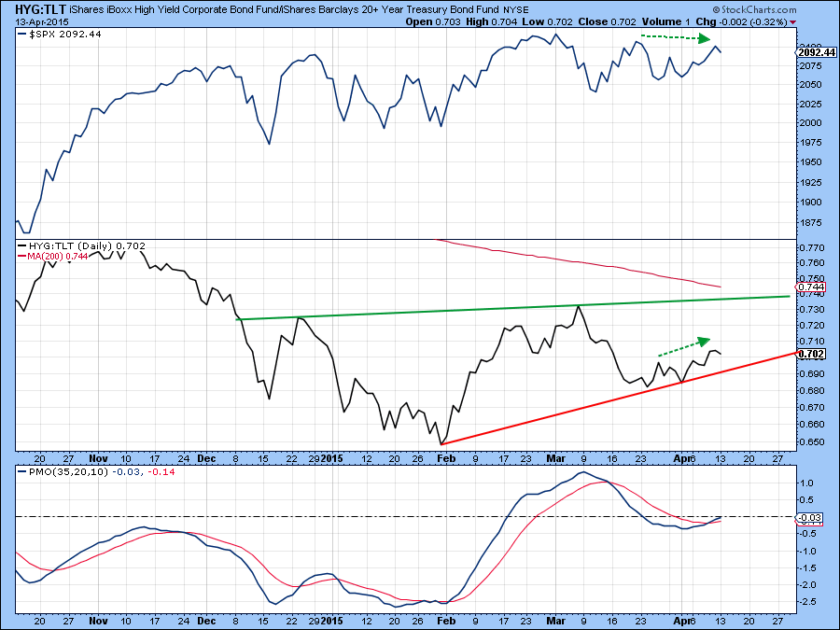This screenshot has width=840, height=630.
Task: Click Dec on the date axis under the ratio panel
Action: coord(206,458)
